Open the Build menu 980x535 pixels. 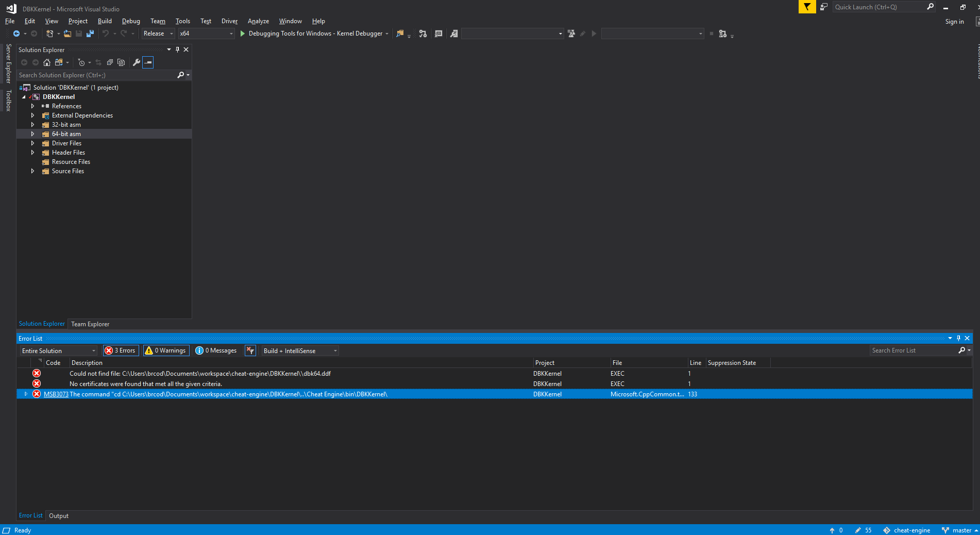tap(105, 21)
